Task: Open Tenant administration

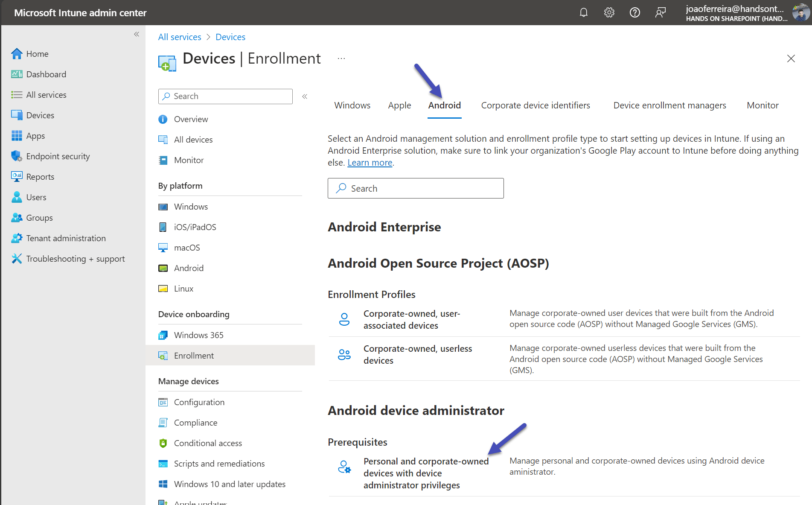Action: point(66,238)
